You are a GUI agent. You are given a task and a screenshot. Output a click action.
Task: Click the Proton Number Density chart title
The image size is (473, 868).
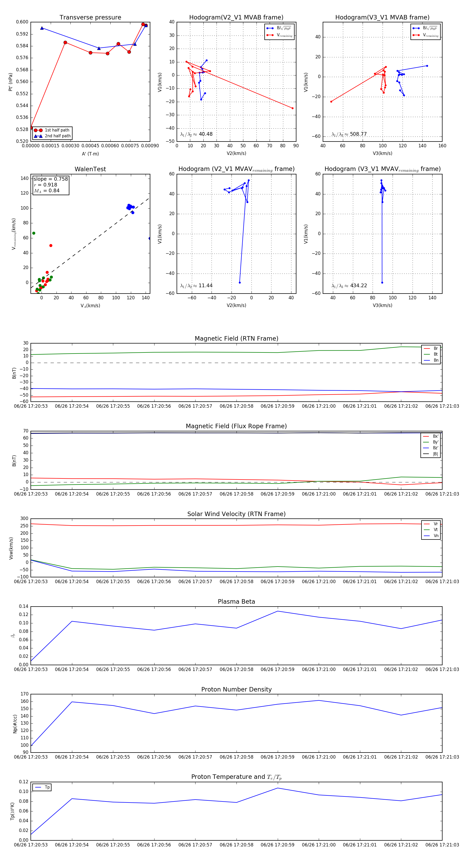(236, 689)
